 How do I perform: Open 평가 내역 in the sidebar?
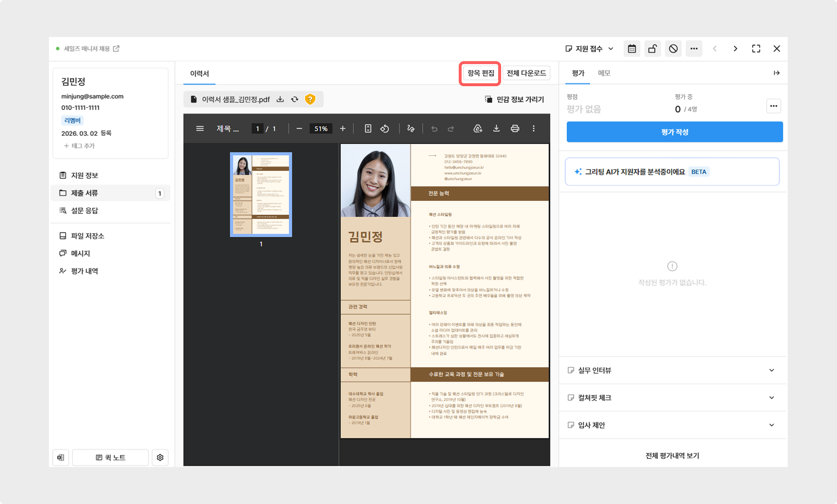click(x=111, y=271)
